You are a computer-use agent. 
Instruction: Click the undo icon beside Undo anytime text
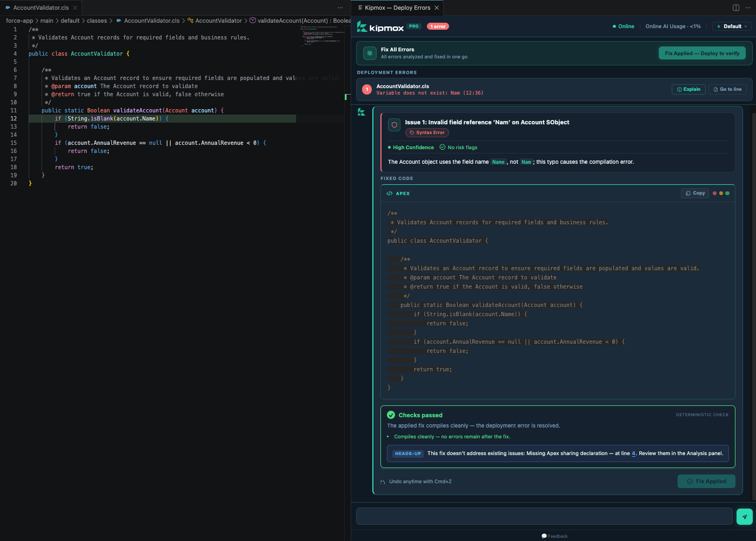(383, 482)
